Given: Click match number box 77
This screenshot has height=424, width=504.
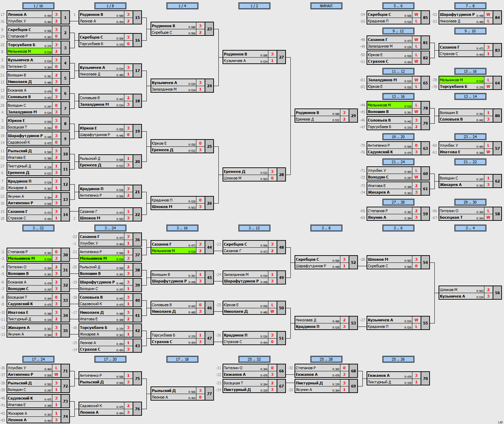Looking at the screenshot, I should coord(209,394).
